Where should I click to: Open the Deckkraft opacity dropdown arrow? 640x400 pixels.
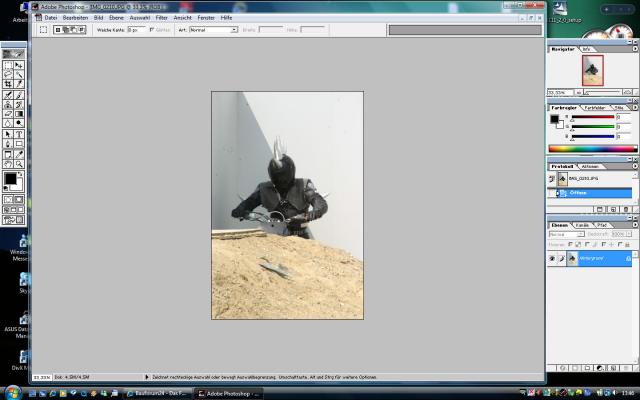(x=629, y=234)
